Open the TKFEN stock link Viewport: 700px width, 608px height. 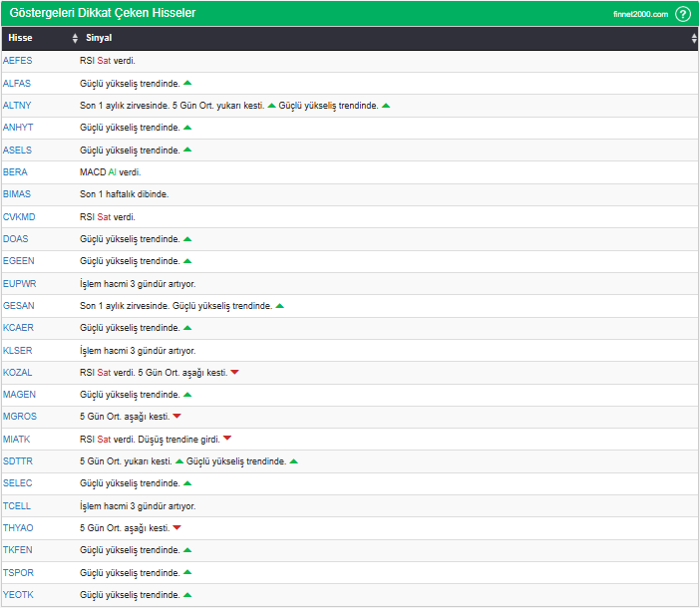tap(17, 550)
